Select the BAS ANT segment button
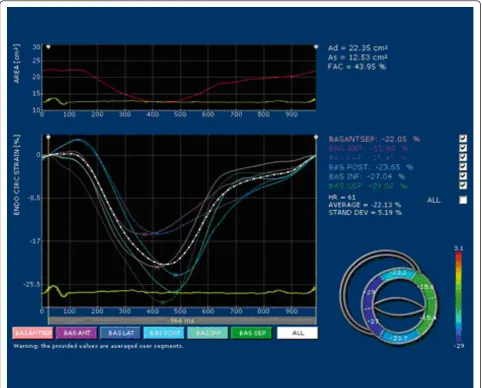The width and height of the screenshot is (482, 388). point(77,333)
